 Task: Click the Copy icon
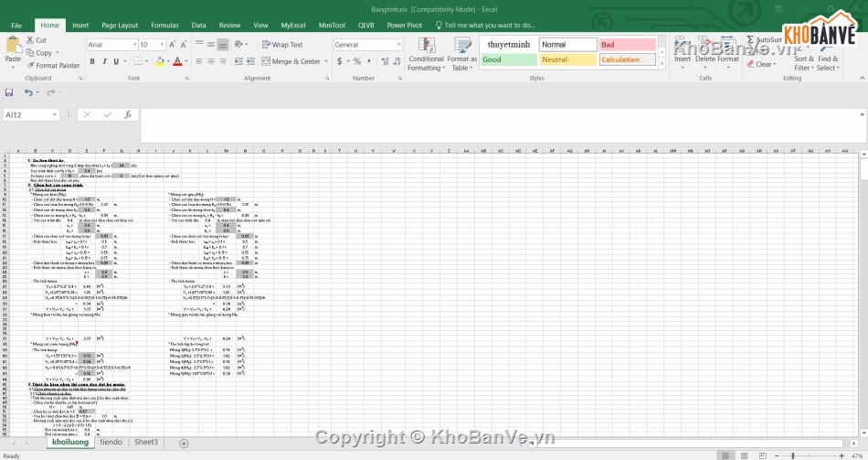point(30,53)
